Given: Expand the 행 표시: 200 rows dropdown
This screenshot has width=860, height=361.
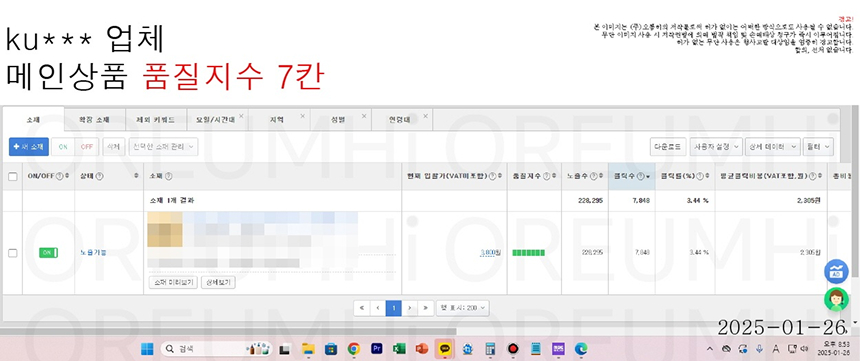Looking at the screenshot, I should pos(462,308).
